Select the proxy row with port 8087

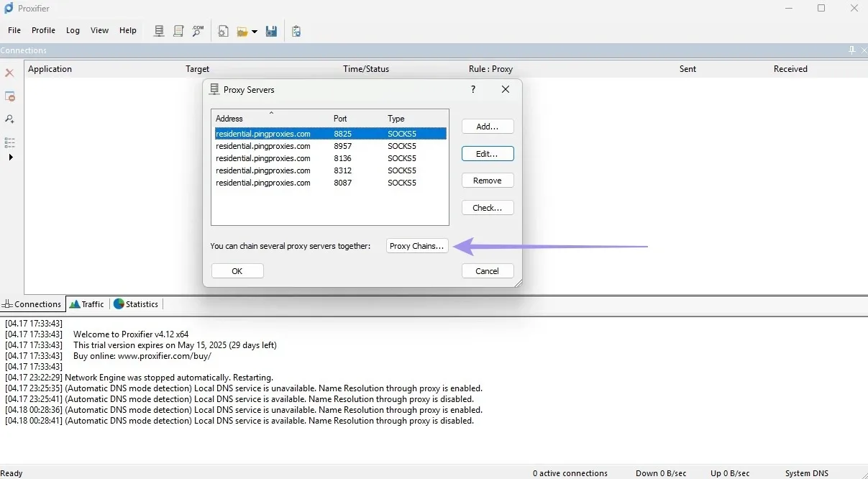(330, 183)
